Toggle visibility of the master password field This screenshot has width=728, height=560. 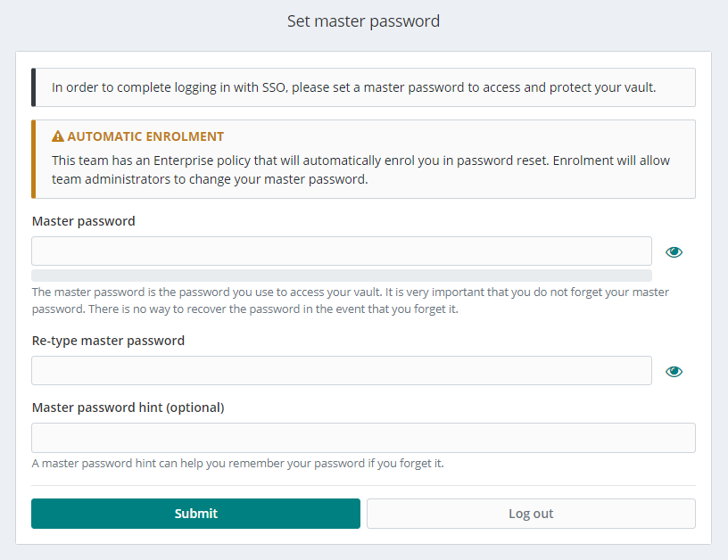pos(674,251)
